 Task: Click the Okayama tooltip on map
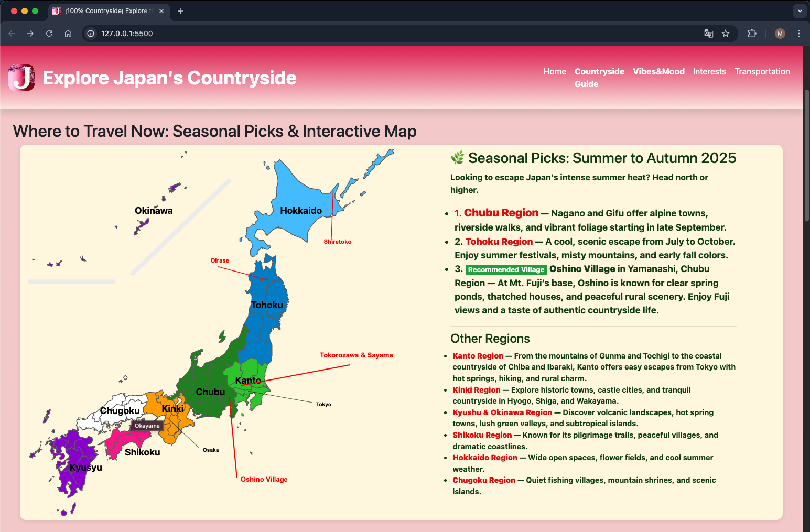point(147,426)
